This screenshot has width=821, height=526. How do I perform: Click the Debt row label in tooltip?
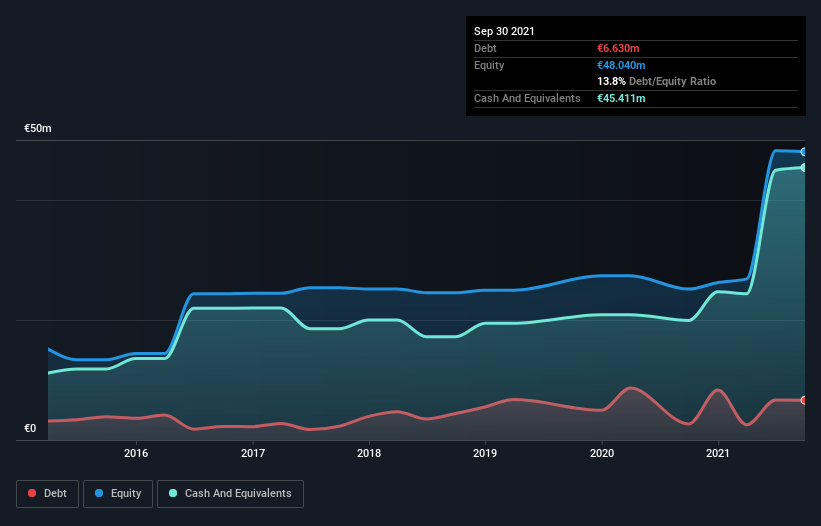(x=485, y=48)
